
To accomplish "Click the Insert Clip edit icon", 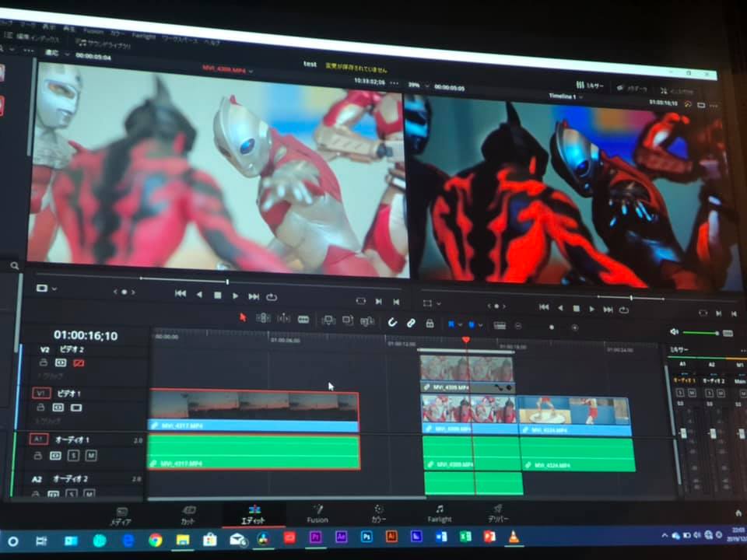I will 328,320.
